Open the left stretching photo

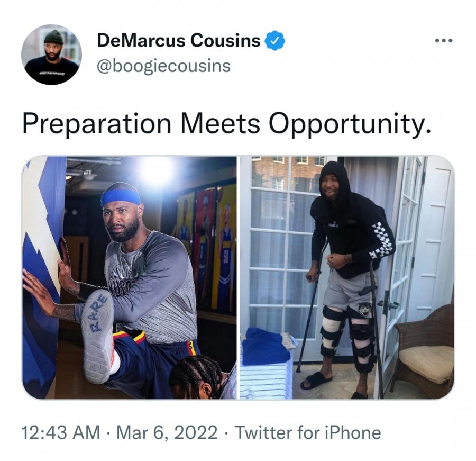point(130,277)
